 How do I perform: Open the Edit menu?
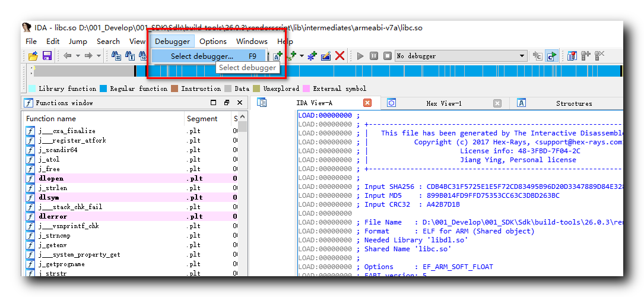pyautogui.click(x=53, y=42)
